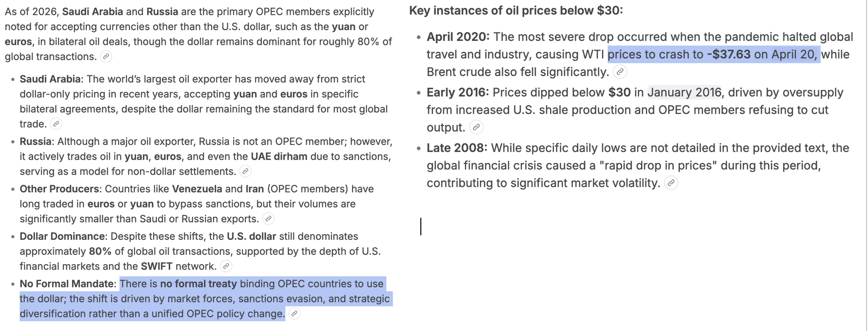This screenshot has width=868, height=331.
Task: Open source link after "global transactions."
Action: pos(106,57)
